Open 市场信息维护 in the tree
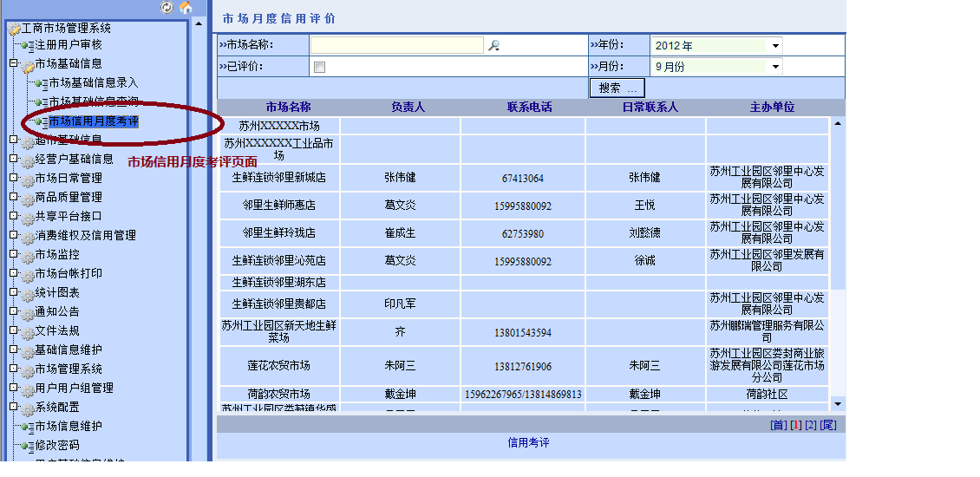This screenshot has height=477, width=980. click(x=69, y=427)
